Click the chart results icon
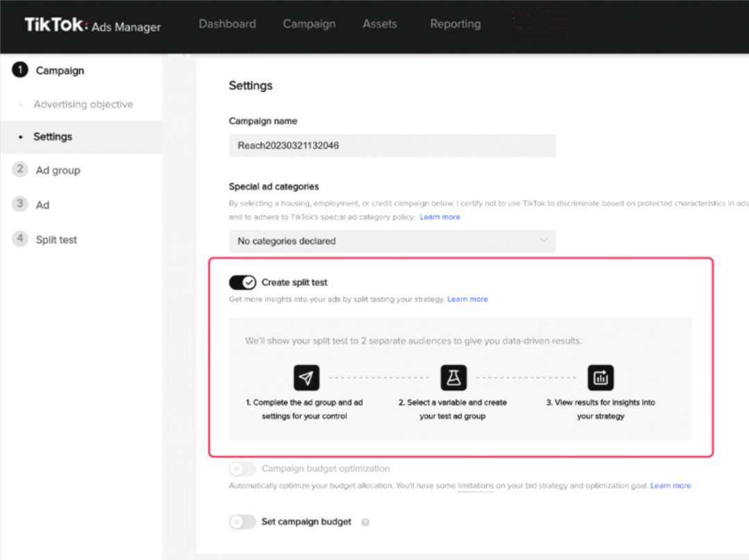The image size is (749, 560). pyautogui.click(x=601, y=378)
